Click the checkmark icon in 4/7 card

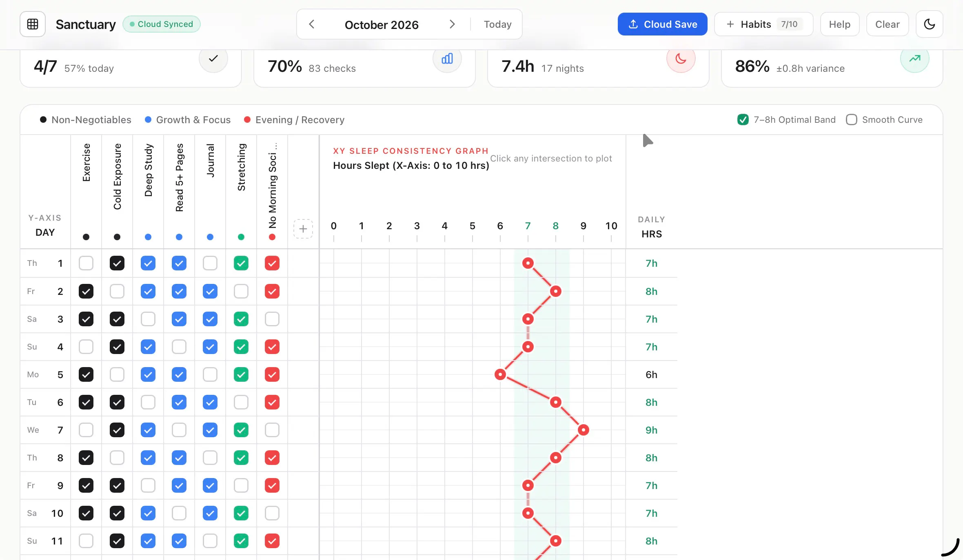[213, 59]
